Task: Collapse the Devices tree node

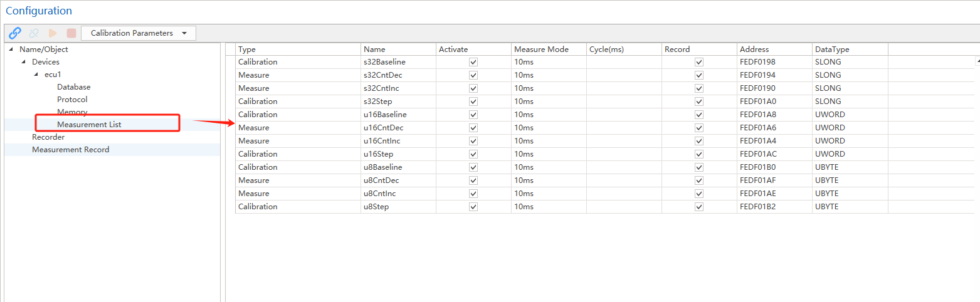Action: [24, 62]
